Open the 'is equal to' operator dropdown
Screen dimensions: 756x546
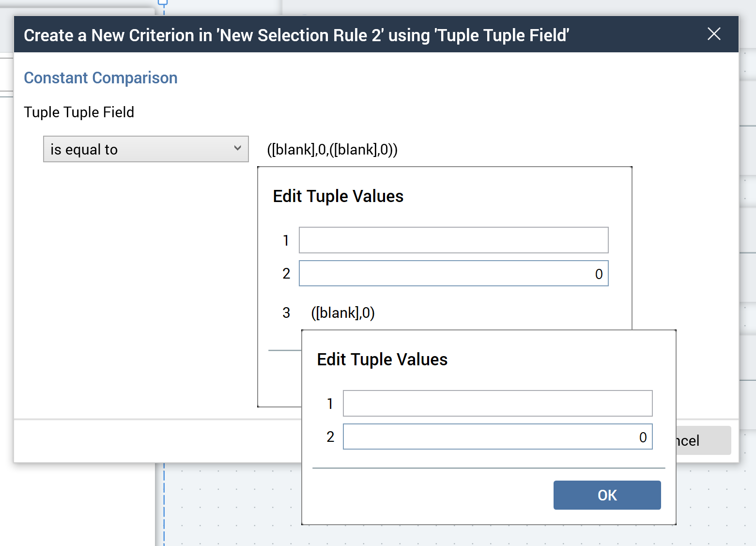145,149
